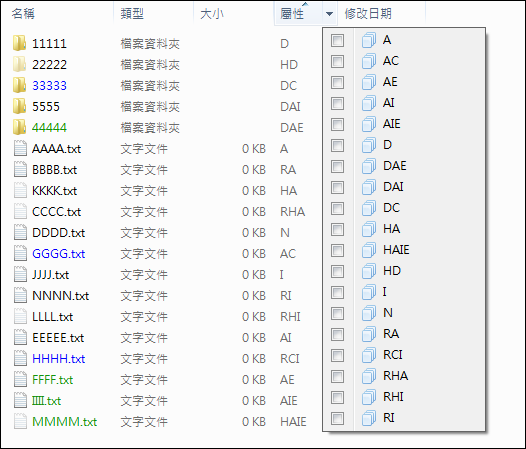Check the HD attribute filter checkbox
This screenshot has width=526, height=449.
click(337, 271)
